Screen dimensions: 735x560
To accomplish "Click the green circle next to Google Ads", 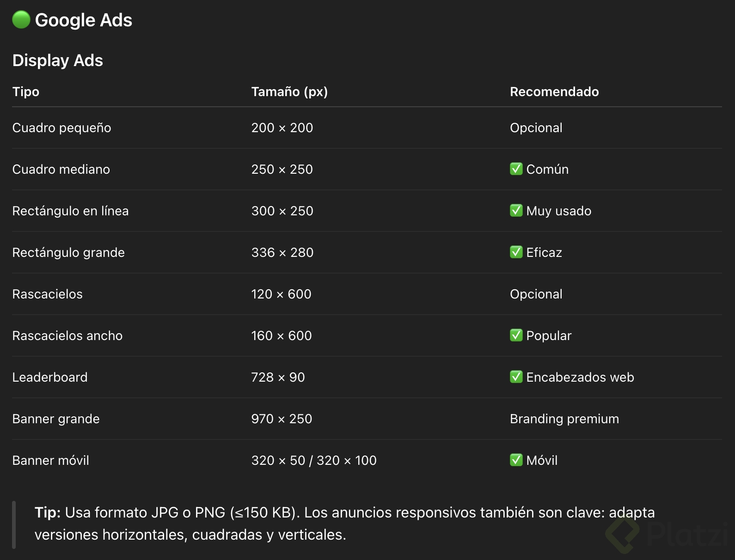I will tap(21, 20).
